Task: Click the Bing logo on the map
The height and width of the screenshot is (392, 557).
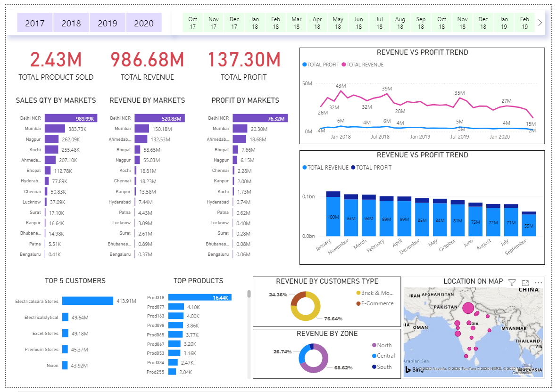Action: 414,370
